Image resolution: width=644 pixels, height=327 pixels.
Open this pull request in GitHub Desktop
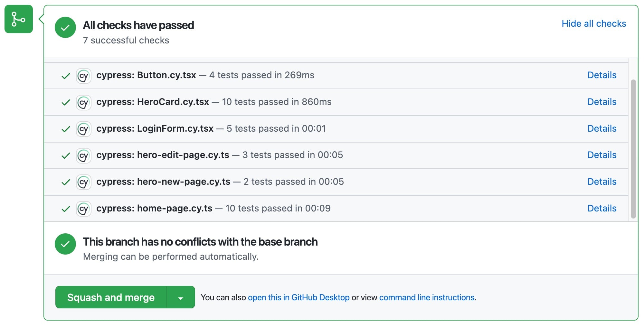tap(299, 297)
